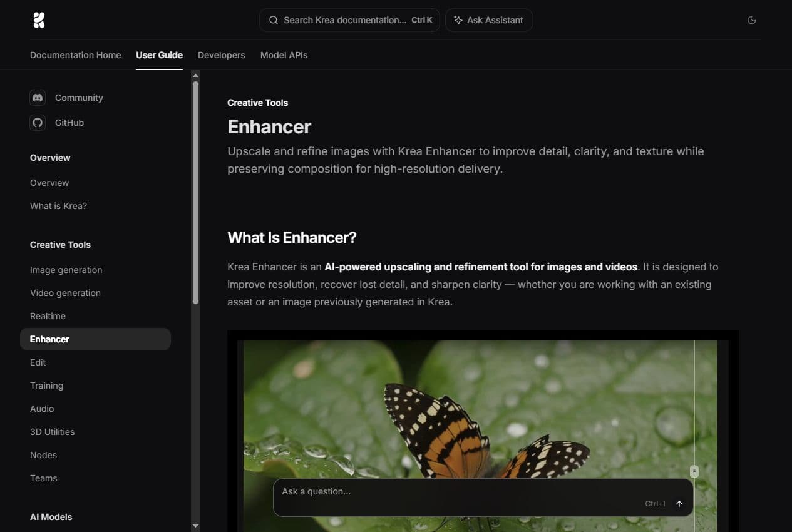Open the Teams sidebar page
This screenshot has height=532, width=792.
[43, 478]
